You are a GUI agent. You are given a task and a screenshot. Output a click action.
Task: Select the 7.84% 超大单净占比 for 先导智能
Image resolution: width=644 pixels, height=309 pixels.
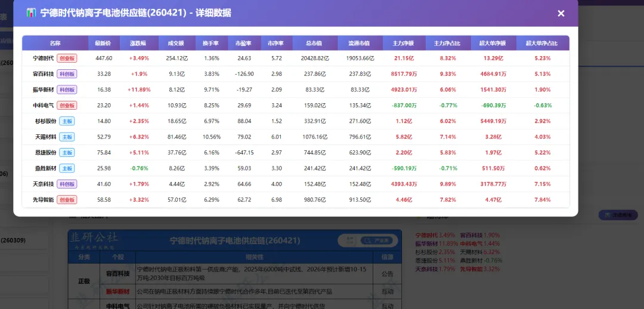(x=543, y=200)
